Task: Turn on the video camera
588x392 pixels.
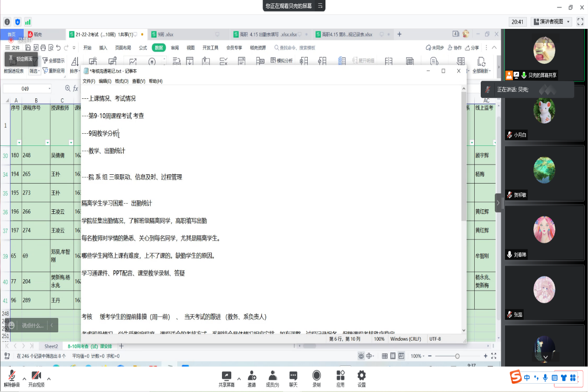Action: click(36, 376)
